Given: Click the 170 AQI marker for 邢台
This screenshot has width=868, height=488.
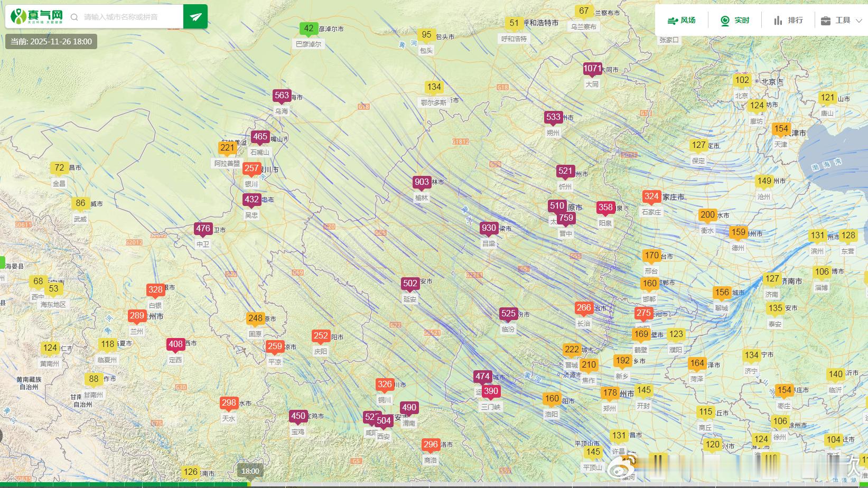Looking at the screenshot, I should point(651,256).
